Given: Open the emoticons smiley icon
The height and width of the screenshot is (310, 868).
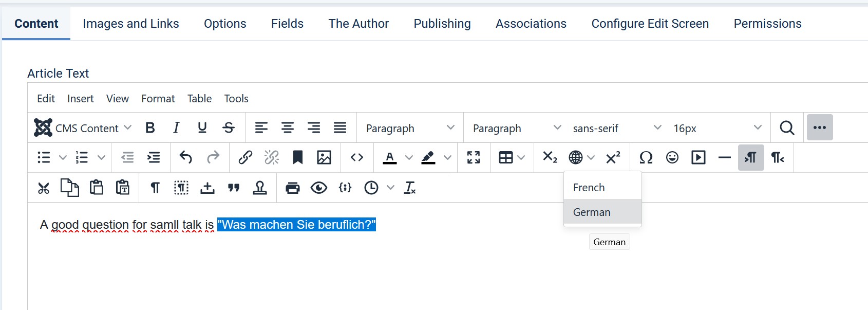Looking at the screenshot, I should (x=672, y=157).
